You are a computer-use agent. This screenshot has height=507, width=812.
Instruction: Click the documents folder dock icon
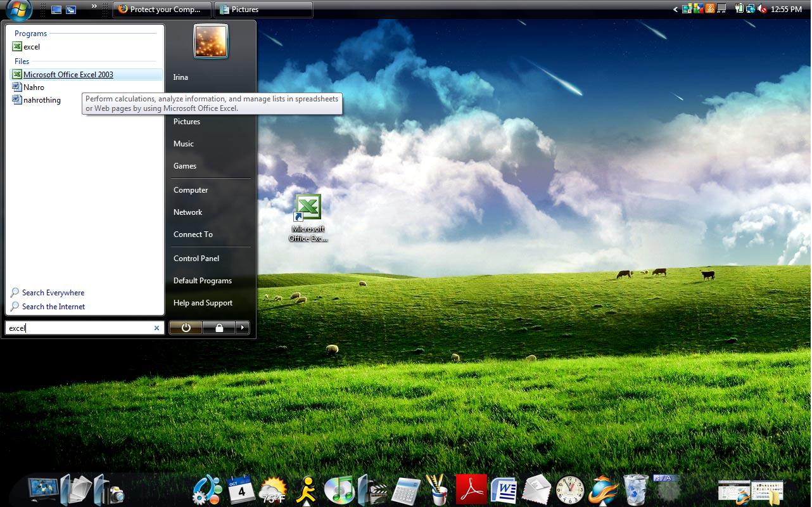point(76,490)
